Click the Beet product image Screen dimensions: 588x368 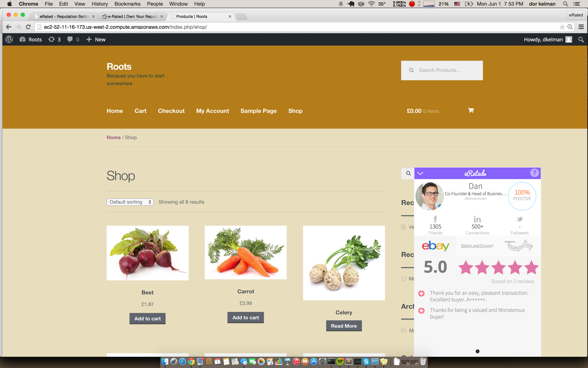[148, 253]
